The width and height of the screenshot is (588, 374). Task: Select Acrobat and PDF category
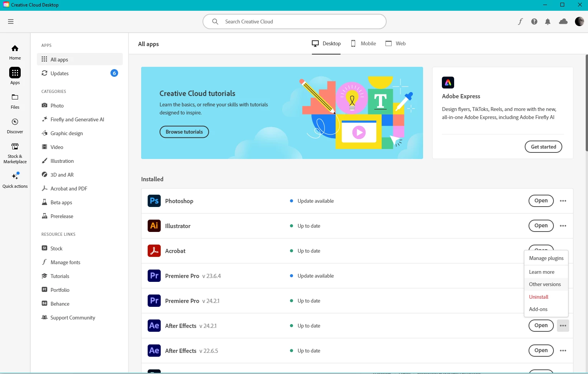pos(80,189)
